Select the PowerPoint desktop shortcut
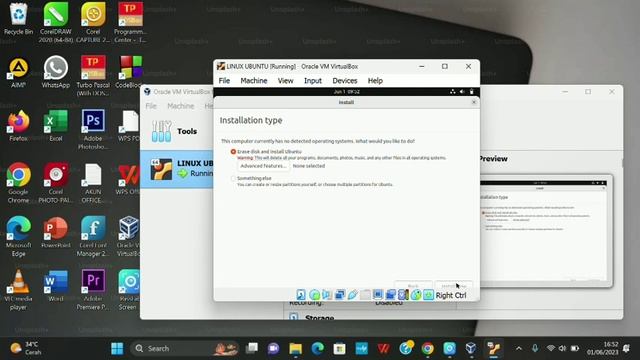Image resolution: width=640 pixels, height=360 pixels. pyautogui.click(x=56, y=232)
